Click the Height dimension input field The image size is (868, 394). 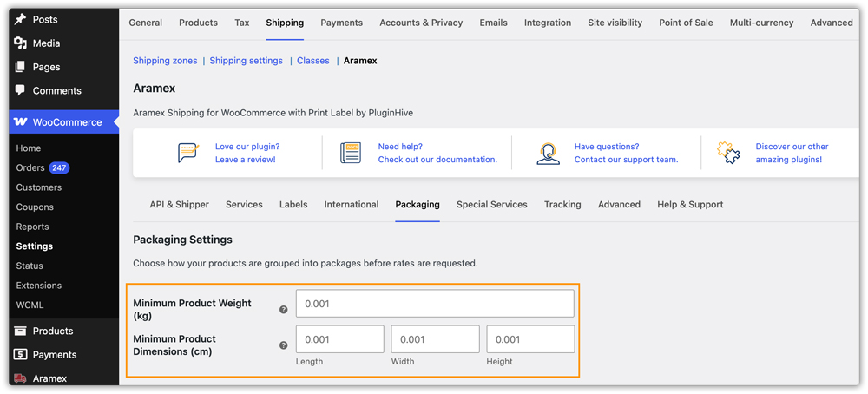(530, 339)
